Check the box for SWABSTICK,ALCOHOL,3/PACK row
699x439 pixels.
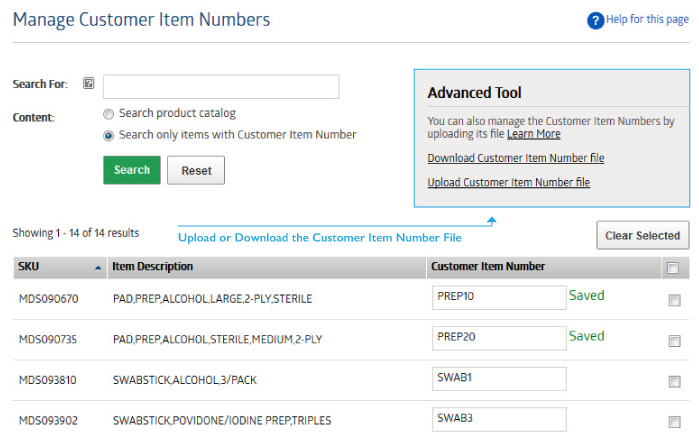(x=674, y=382)
